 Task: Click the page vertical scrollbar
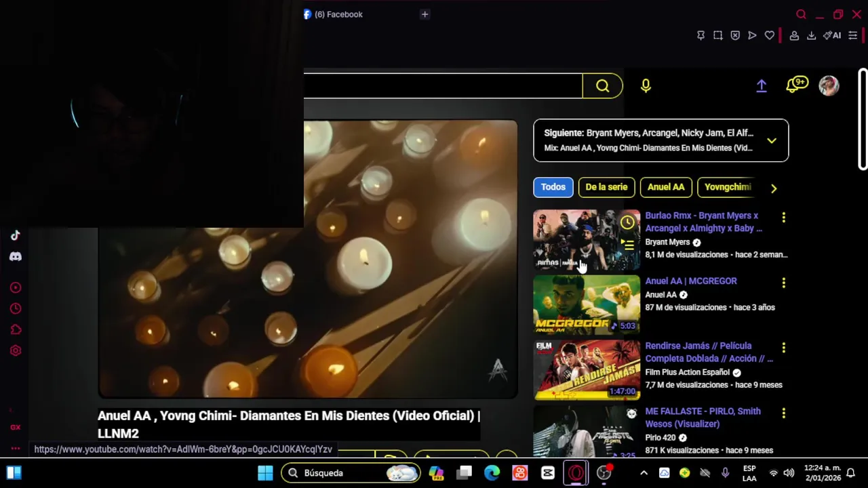pos(863,119)
